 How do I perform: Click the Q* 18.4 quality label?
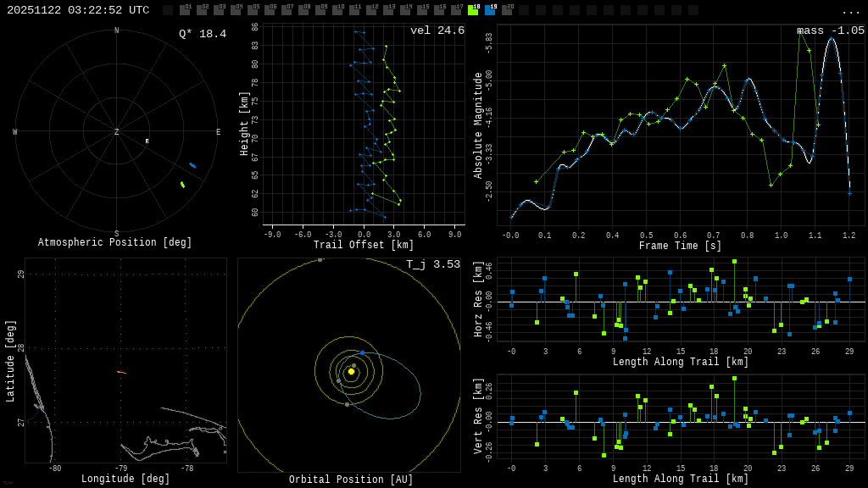(202, 34)
